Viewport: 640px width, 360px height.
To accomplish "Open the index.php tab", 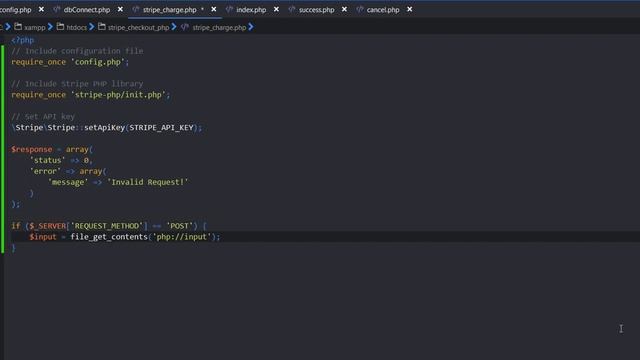I will pyautogui.click(x=251, y=9).
